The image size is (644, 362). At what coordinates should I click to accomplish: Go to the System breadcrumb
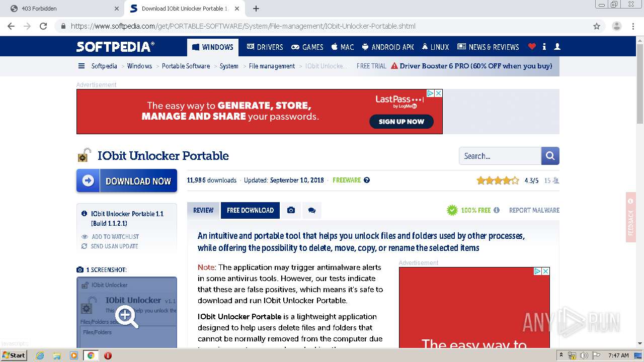tap(229, 66)
